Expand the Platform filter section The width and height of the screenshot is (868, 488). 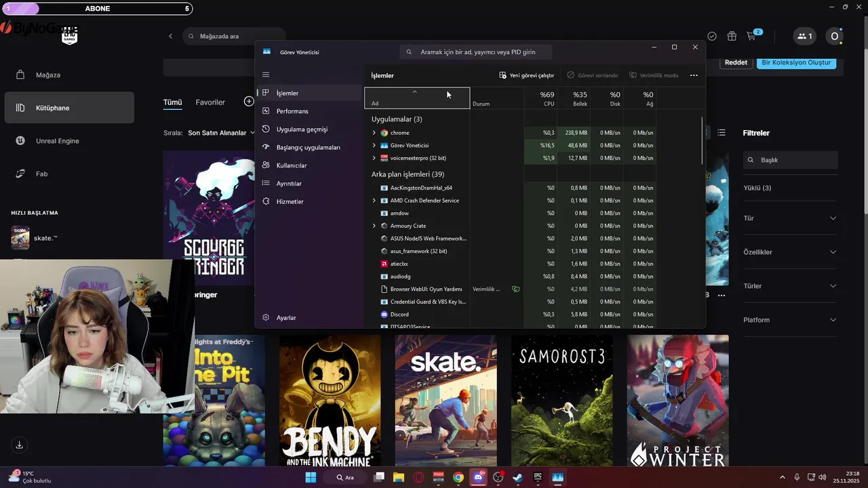[791, 320]
